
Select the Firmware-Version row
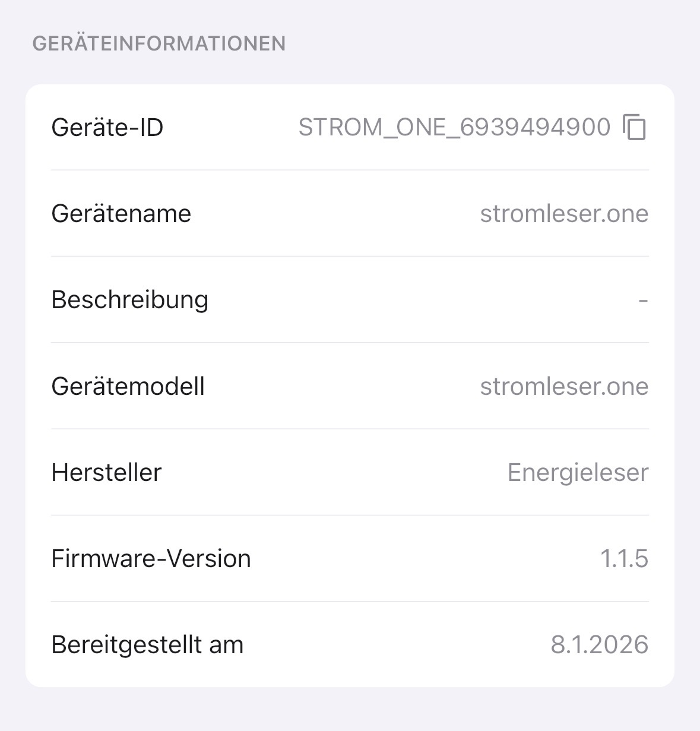(350, 559)
